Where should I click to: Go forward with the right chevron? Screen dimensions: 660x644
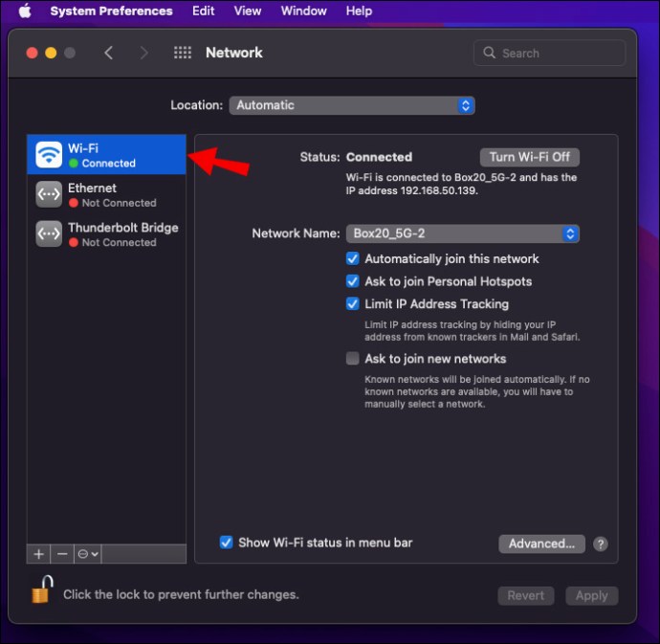[143, 53]
